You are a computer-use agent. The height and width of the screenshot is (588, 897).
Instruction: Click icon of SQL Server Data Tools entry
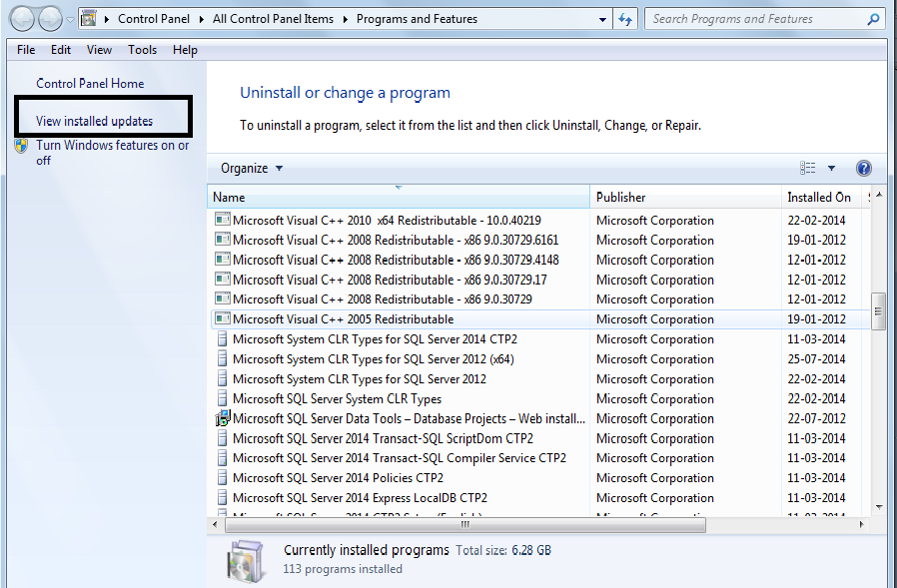click(x=222, y=418)
